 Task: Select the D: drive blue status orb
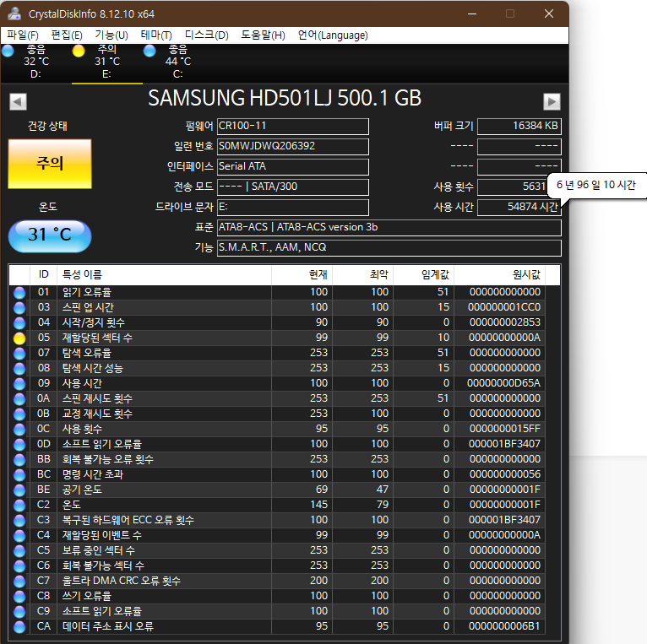click(8, 51)
